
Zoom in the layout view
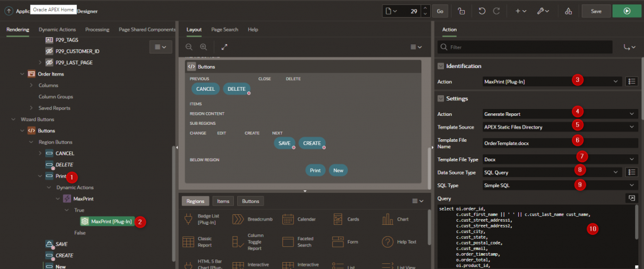tap(203, 47)
